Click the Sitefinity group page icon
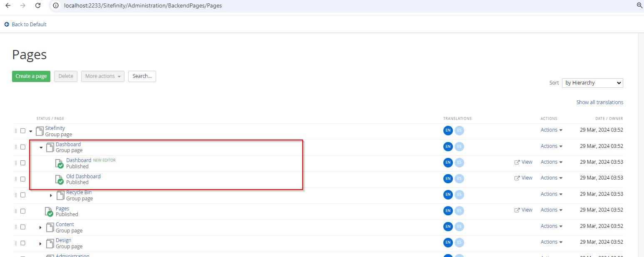644x257 pixels. click(x=40, y=131)
